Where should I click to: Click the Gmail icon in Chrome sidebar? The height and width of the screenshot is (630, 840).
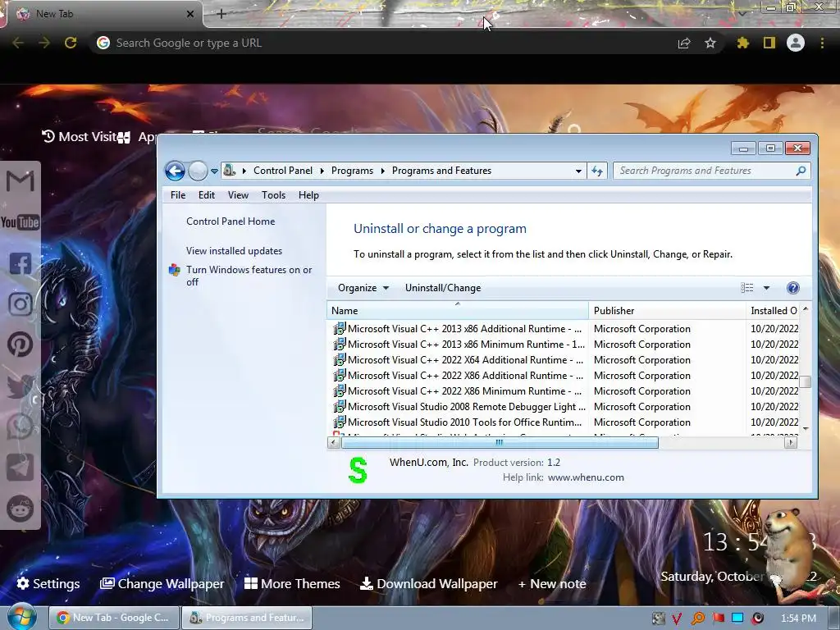pos(20,181)
